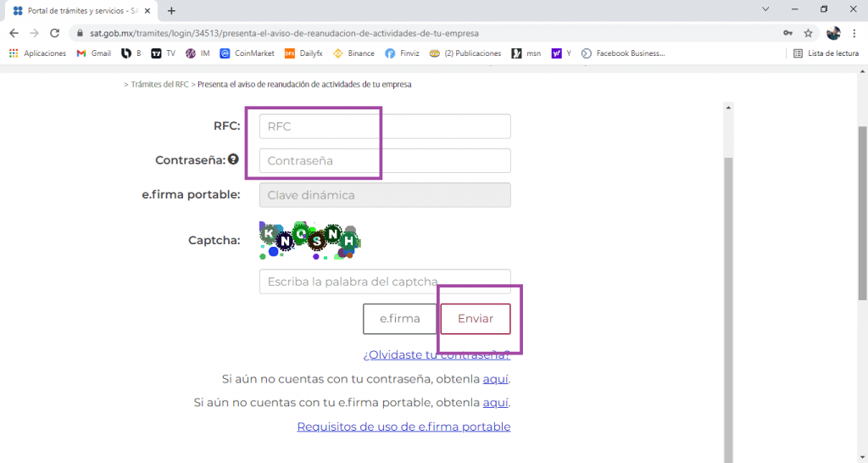Click the Contraseña help question icon
Viewport: 868px width, 463px height.
(234, 159)
